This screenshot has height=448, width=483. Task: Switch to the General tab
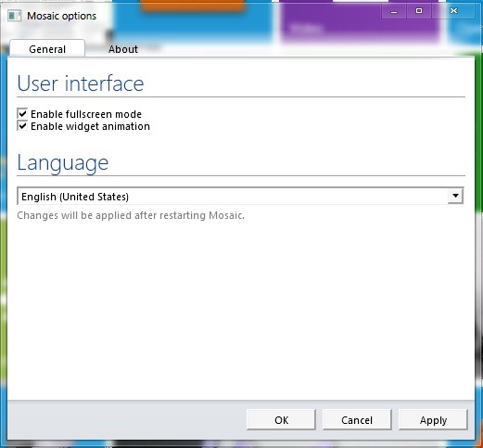(47, 48)
